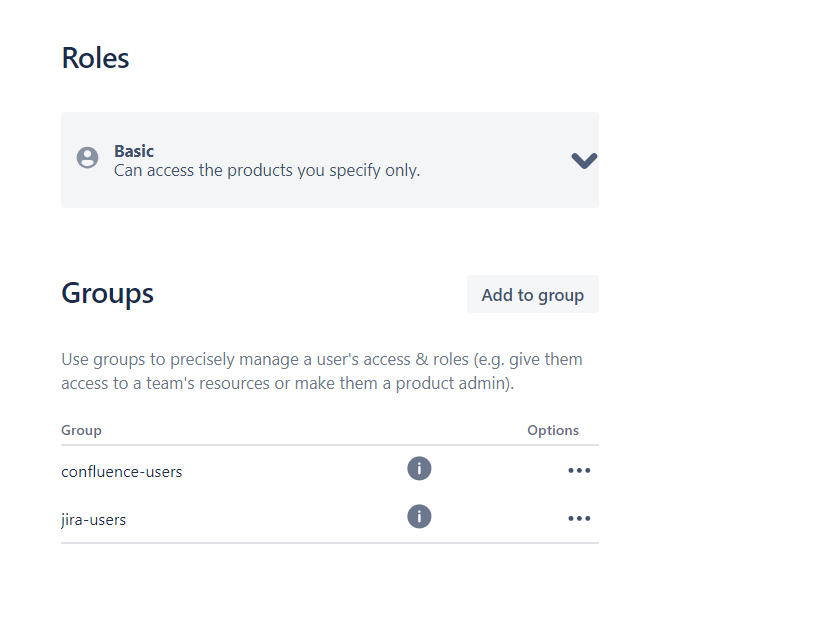The height and width of the screenshot is (637, 820).
Task: Click the Add to group button
Action: point(532,294)
